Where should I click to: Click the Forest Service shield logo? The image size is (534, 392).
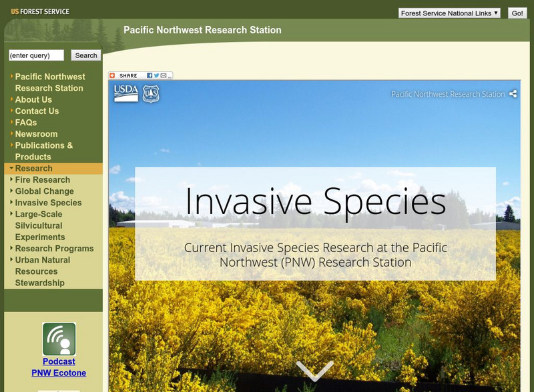click(x=151, y=94)
